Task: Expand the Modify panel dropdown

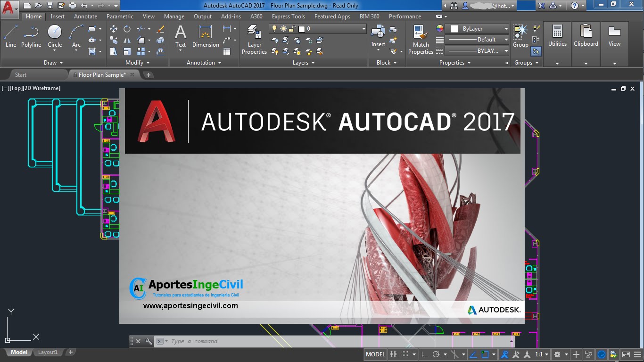Action: point(138,63)
